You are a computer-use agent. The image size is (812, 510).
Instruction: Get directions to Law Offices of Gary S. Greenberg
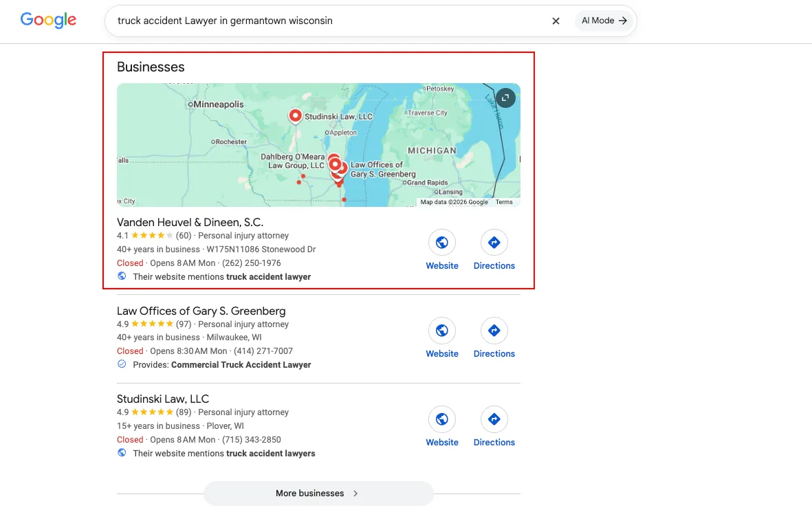coord(494,331)
